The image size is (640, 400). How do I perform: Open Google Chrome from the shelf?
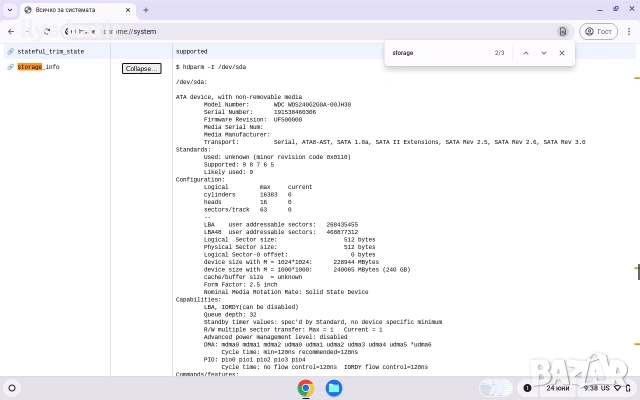(x=306, y=388)
